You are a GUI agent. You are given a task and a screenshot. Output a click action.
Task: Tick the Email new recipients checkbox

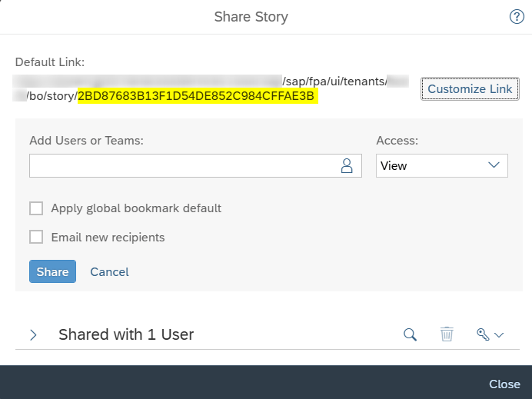(36, 237)
